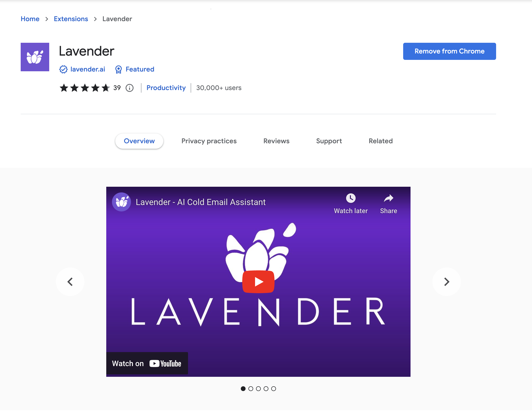Click the Lavender extension logo icon
Viewport: 532px width, 411px height.
(x=35, y=57)
